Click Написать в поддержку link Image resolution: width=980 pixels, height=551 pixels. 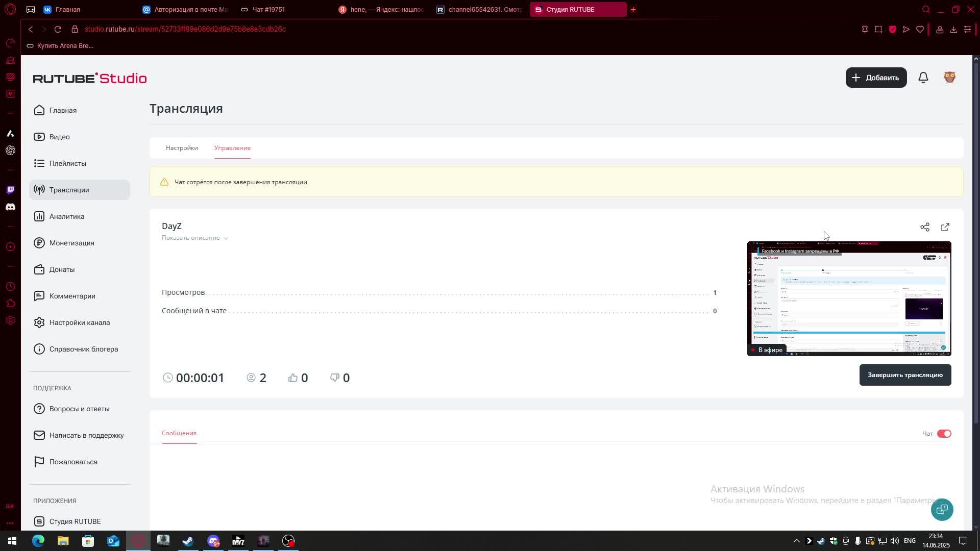tap(80, 435)
